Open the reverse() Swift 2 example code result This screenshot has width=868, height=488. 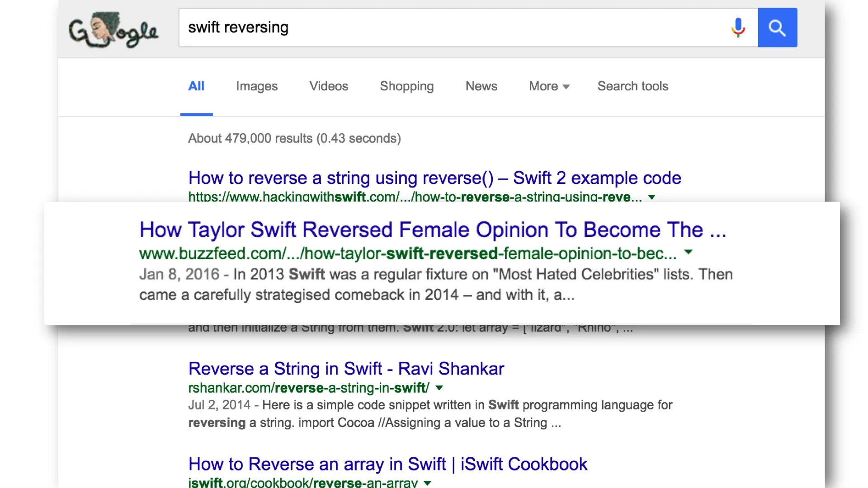[434, 178]
